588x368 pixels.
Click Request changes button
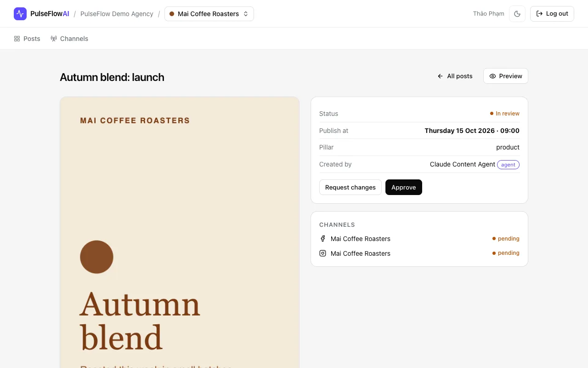(x=351, y=187)
